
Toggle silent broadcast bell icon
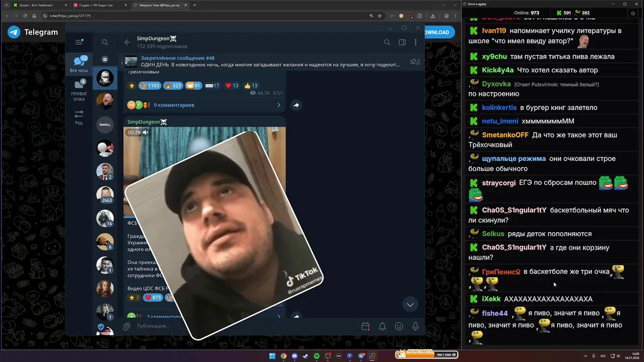pyautogui.click(x=382, y=326)
